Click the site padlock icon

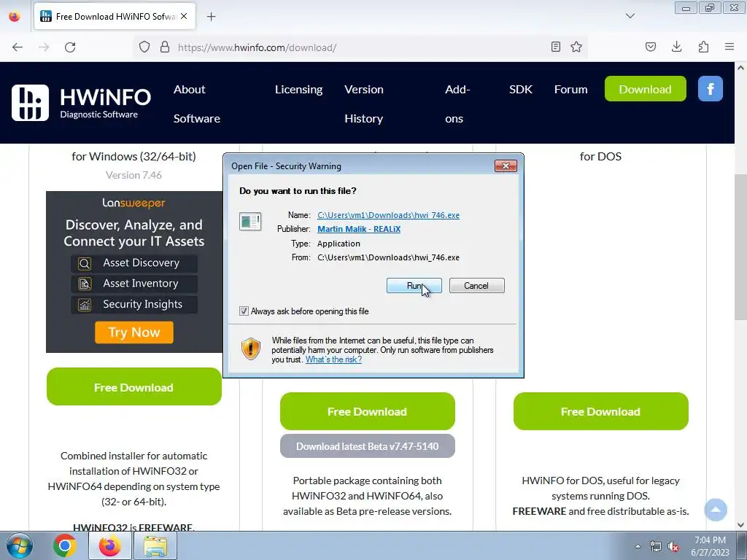coord(165,47)
